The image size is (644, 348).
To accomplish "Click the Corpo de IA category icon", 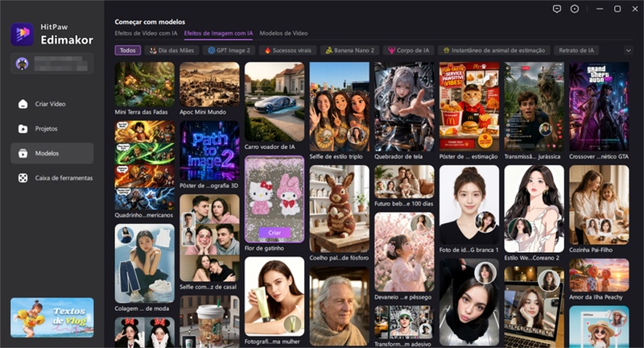I will tap(391, 51).
